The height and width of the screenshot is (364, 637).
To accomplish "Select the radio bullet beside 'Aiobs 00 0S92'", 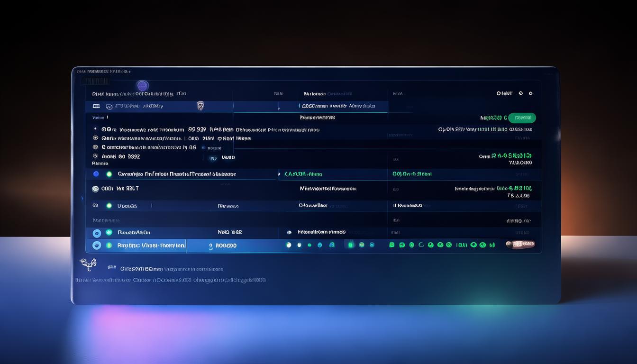I will [95, 156].
